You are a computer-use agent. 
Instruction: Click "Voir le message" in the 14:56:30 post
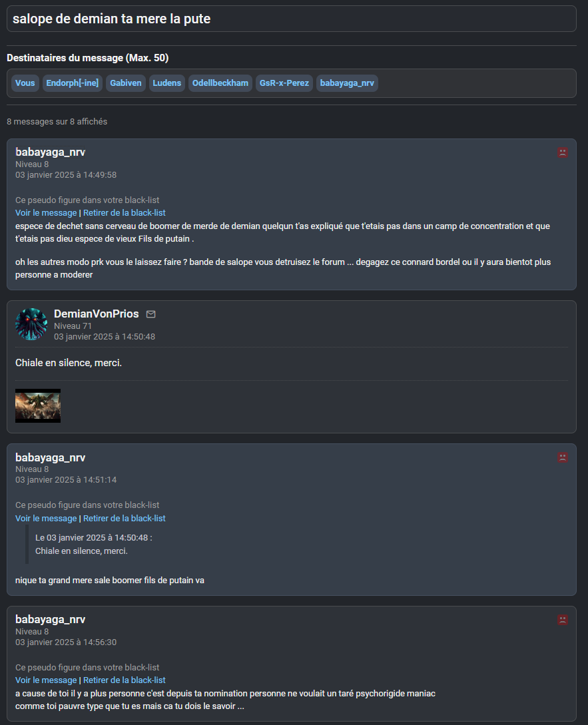tap(46, 680)
